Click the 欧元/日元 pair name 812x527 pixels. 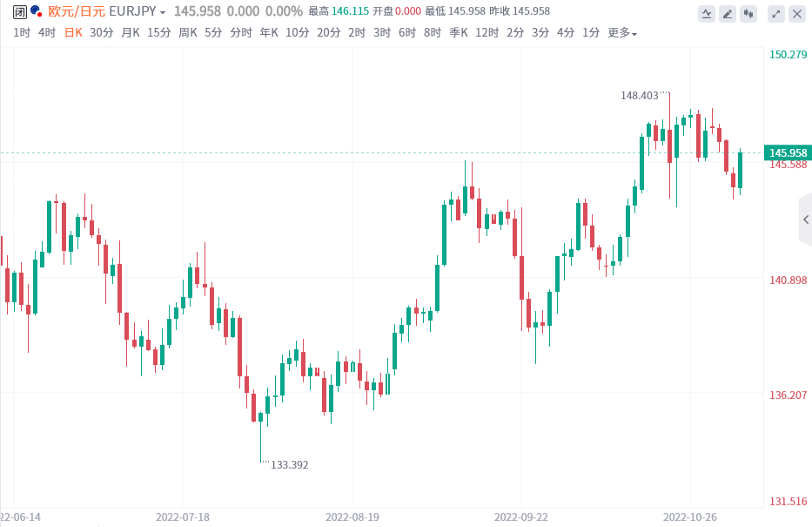(77, 11)
